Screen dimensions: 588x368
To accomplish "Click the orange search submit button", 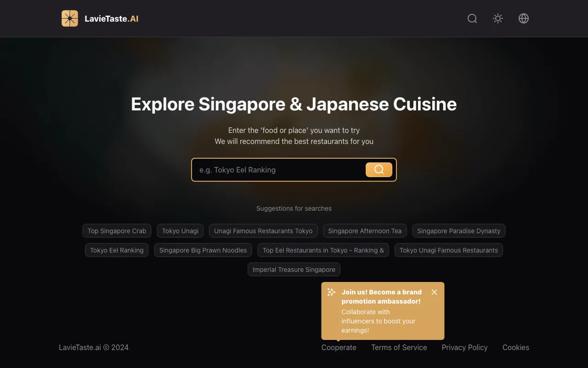I will coord(379,170).
